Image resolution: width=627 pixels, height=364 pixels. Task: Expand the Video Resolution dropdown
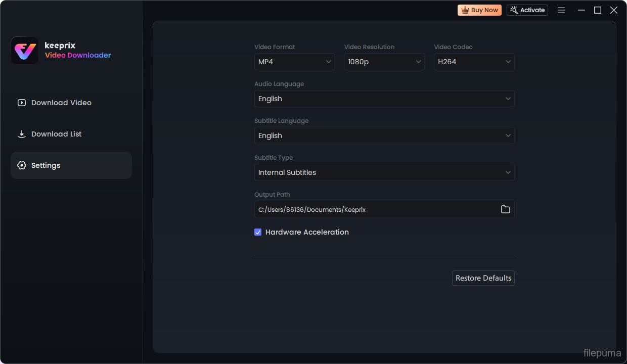point(384,62)
